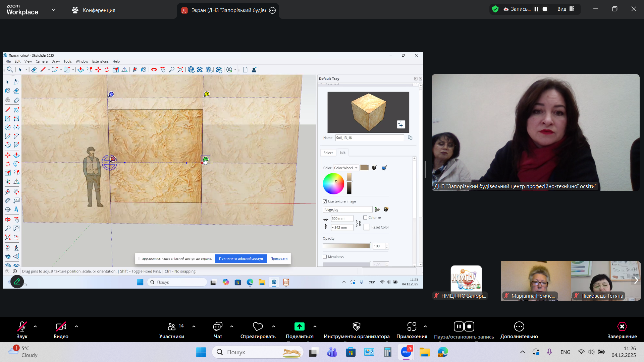
Task: Select the Polygon tool in left toolbar
Action: (16, 127)
